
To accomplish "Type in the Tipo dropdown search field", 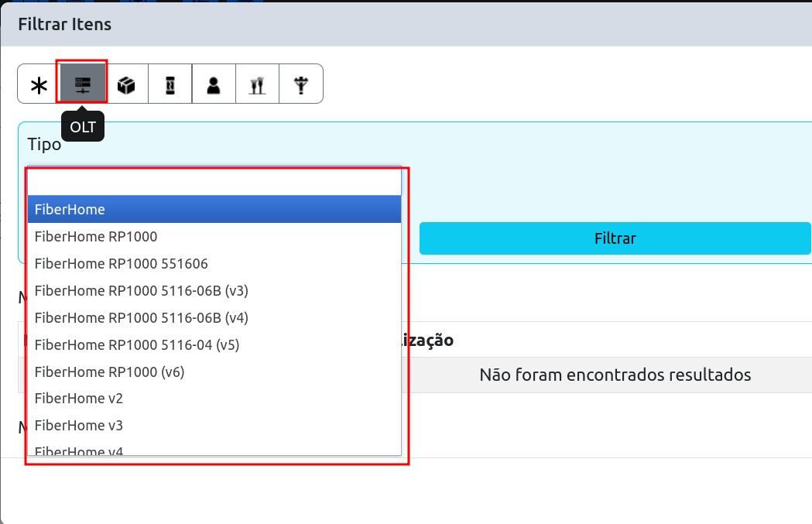I will point(214,183).
